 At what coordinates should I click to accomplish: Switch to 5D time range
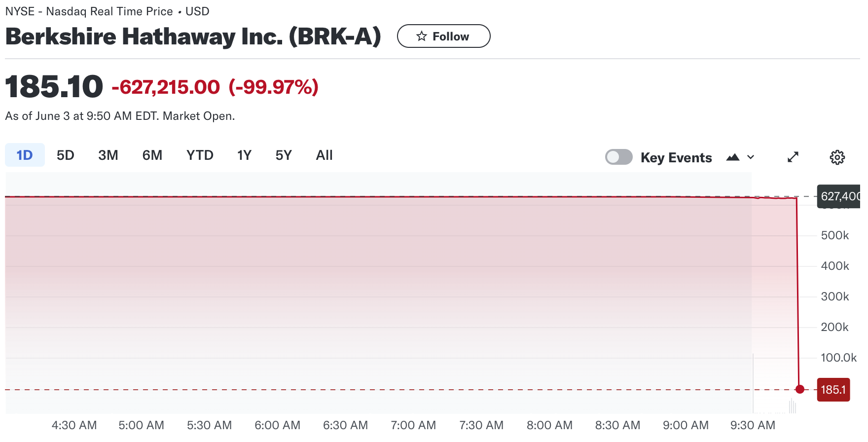tap(65, 155)
